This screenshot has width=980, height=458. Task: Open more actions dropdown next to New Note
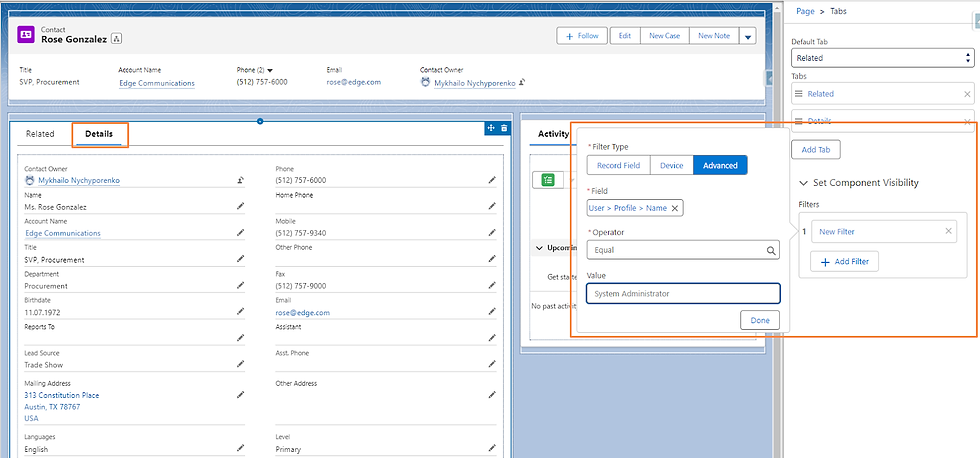pos(748,36)
